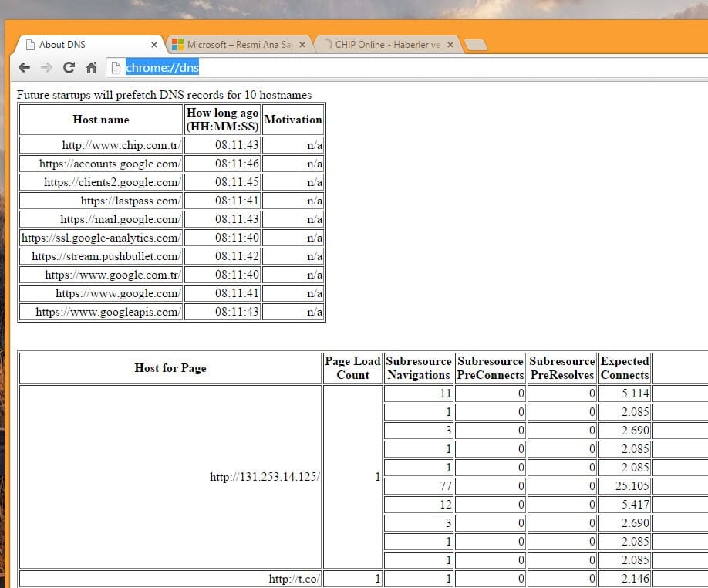
Task: Click the 11 Subresource Navigations value
Action: [x=419, y=394]
